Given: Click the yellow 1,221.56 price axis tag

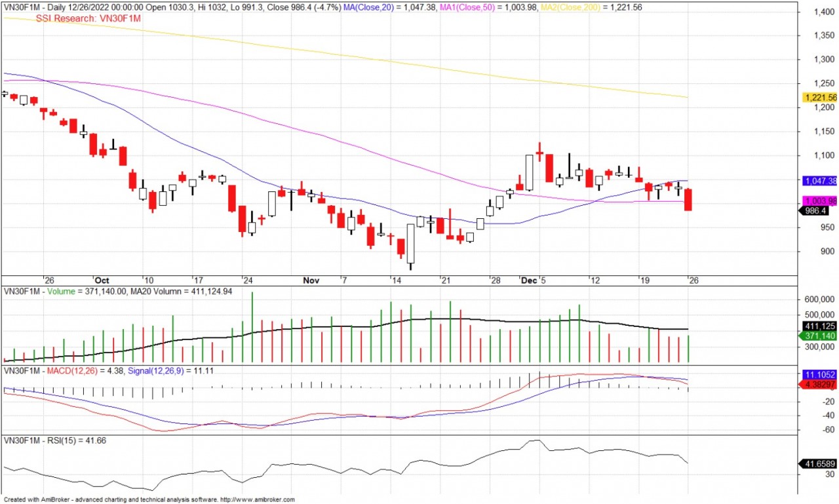Looking at the screenshot, I should (819, 98).
